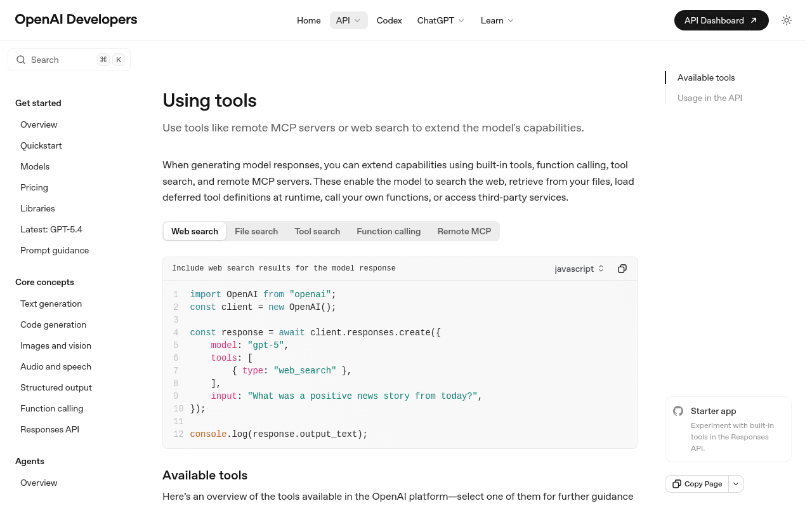Expand the Learn navigation menu
This screenshot has height=508, width=812.
click(497, 20)
